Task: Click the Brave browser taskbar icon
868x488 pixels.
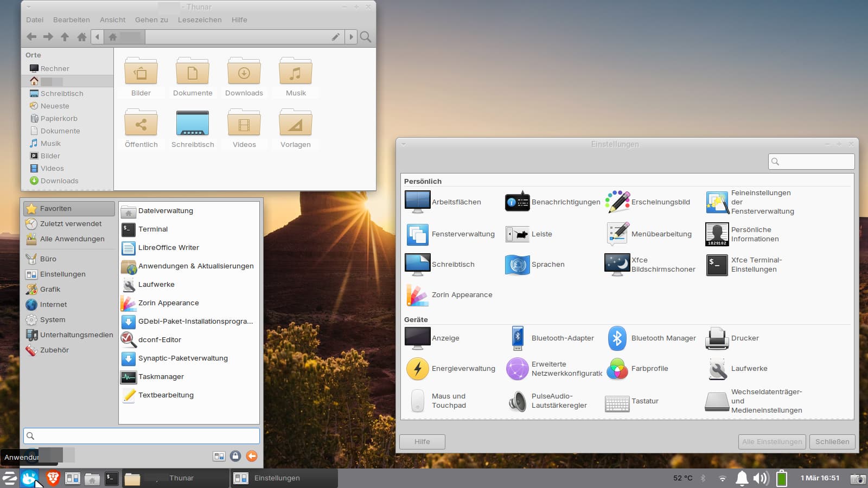Action: [53, 478]
